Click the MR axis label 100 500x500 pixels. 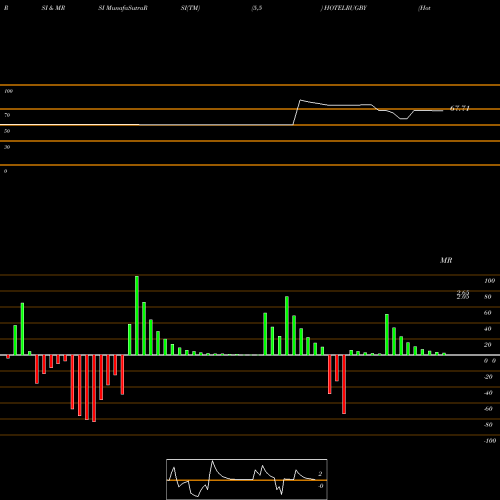(x=489, y=281)
